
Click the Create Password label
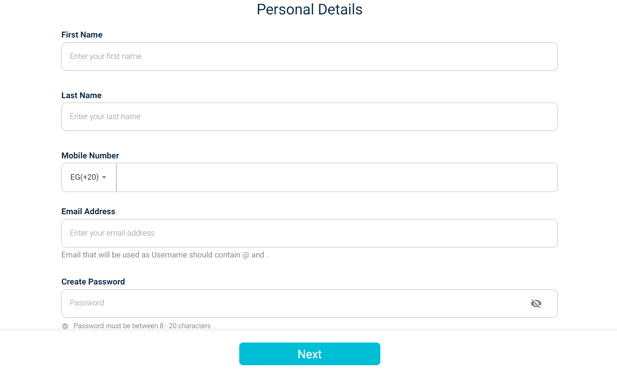point(93,282)
